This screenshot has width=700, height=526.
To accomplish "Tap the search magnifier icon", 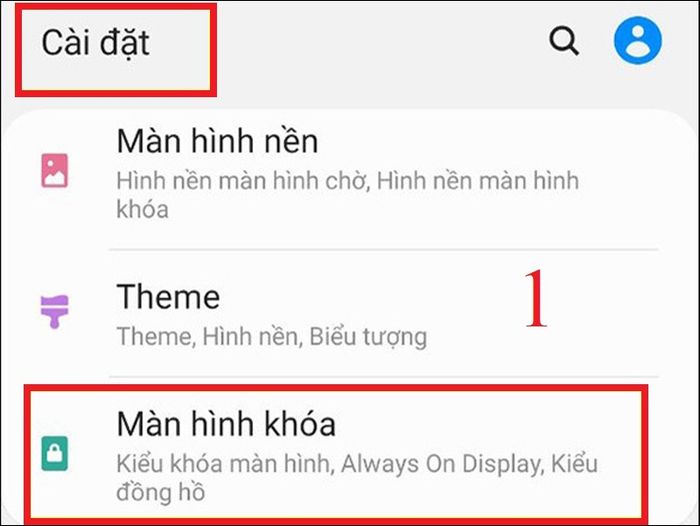I will coord(564,41).
